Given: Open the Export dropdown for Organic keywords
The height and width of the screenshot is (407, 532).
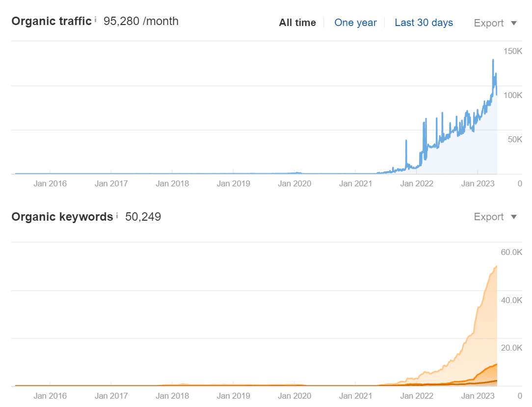Looking at the screenshot, I should pos(495,217).
